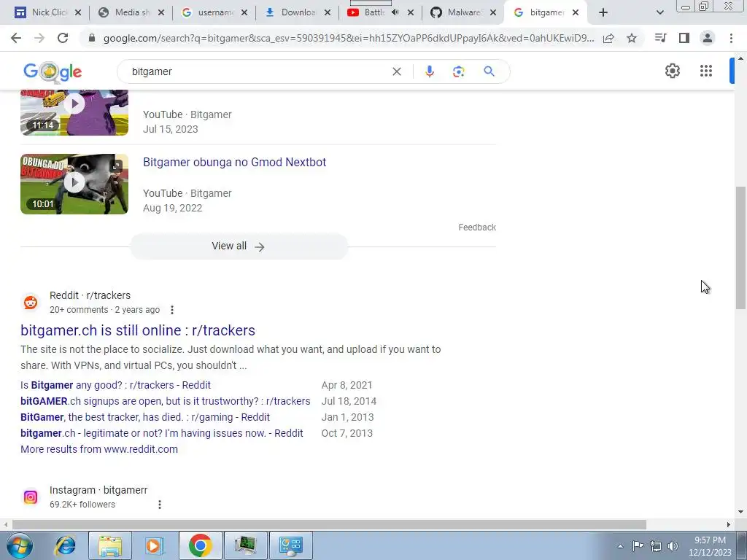The image size is (747, 560).
Task: Open the Chrome three-dot menu
Action: (x=731, y=38)
